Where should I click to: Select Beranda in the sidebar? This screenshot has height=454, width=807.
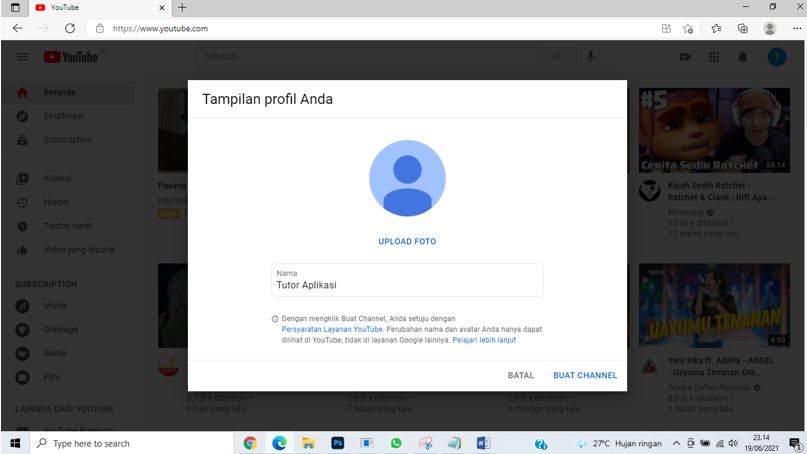pyautogui.click(x=59, y=92)
